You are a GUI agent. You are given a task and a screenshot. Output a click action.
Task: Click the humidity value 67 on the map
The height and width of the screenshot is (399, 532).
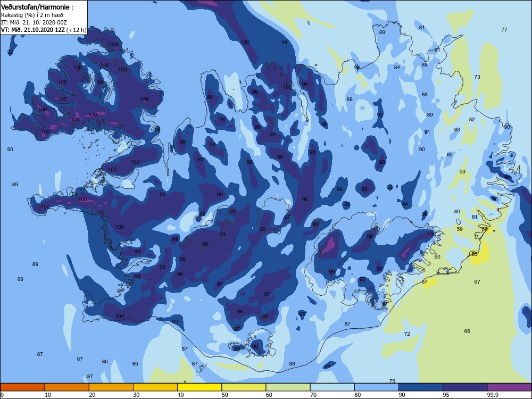[x=477, y=281]
